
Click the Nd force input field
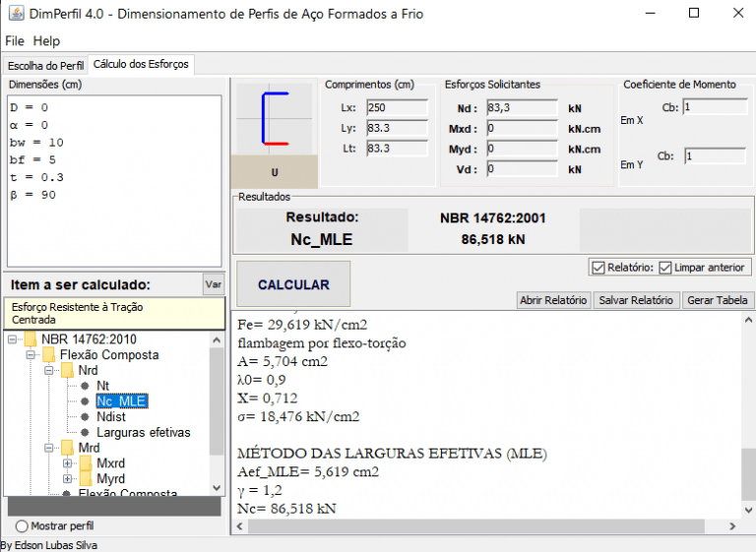pyautogui.click(x=522, y=107)
